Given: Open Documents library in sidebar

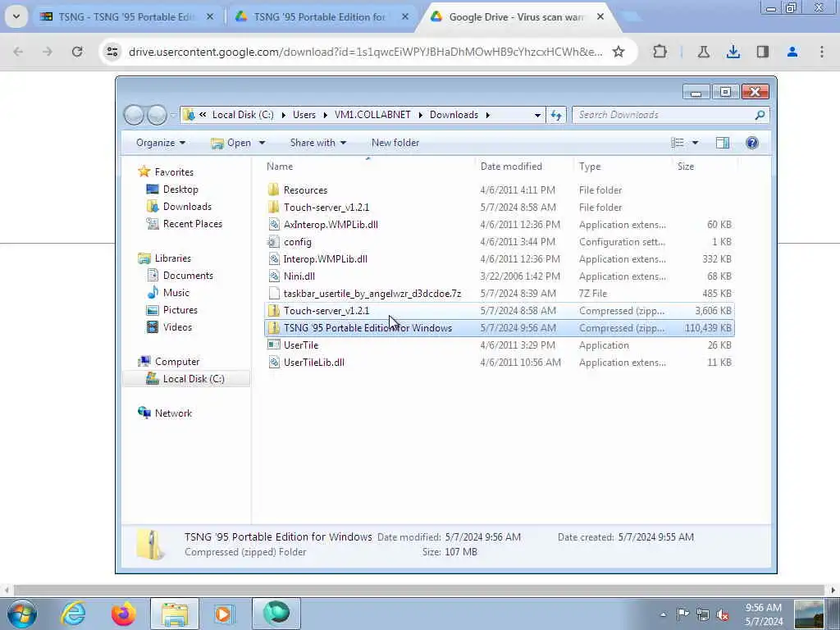Looking at the screenshot, I should point(188,276).
